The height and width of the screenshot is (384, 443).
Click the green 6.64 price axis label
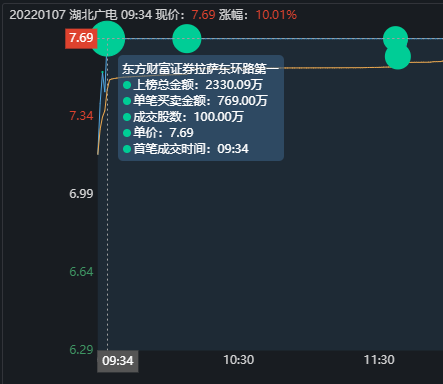tap(81, 272)
